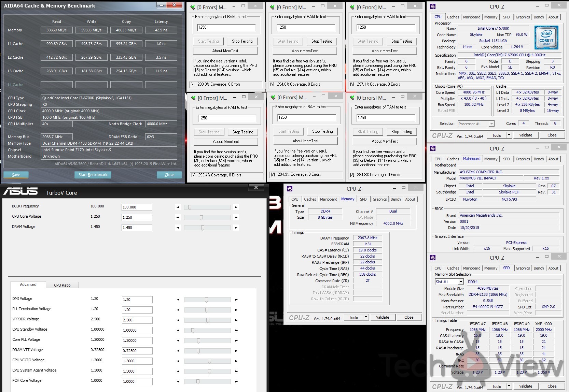Click the ASUS logo in TurboV Core
This screenshot has height=392, width=569.
[x=20, y=191]
